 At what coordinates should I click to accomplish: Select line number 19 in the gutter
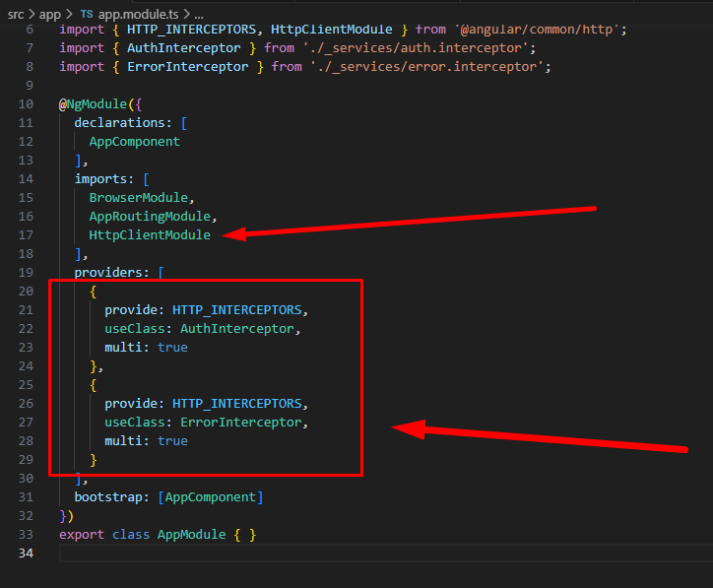[26, 272]
